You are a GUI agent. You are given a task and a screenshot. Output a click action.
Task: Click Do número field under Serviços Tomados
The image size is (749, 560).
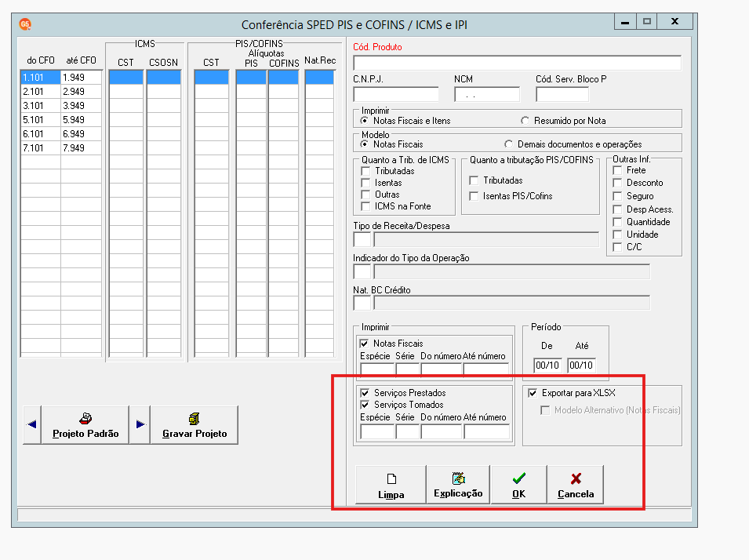click(441, 431)
